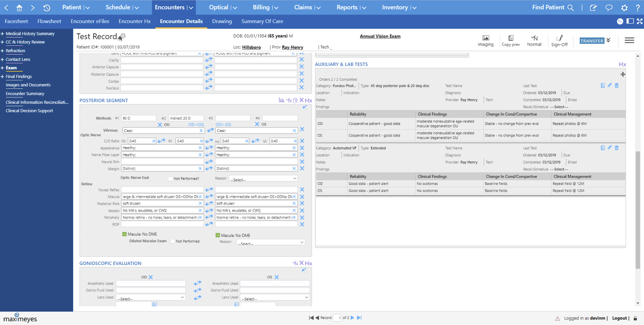Screen dimensions: 644x325
Task: Open the Imaging tool
Action: click(486, 41)
